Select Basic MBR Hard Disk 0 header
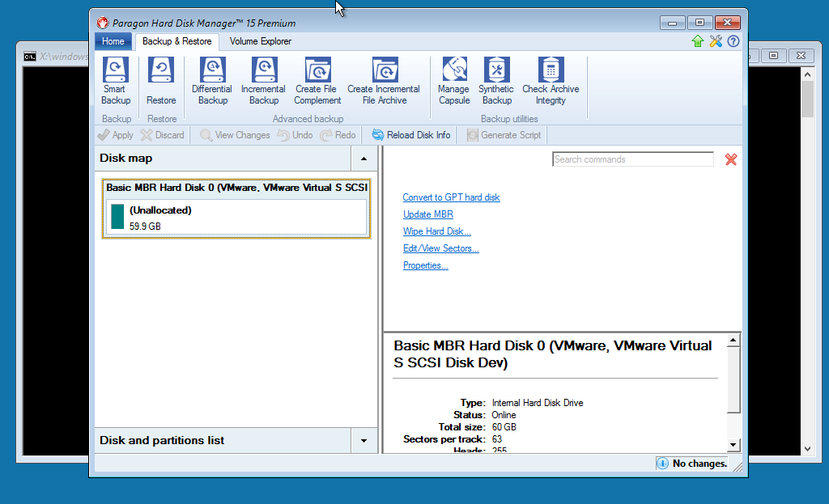Screen dimensions: 829x504 [236, 188]
